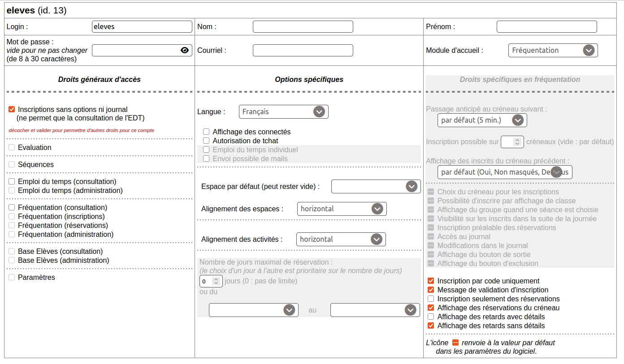This screenshot has height=364, width=624.
Task: Click default icon for 'Modifications dans le journal'
Action: pyautogui.click(x=431, y=246)
